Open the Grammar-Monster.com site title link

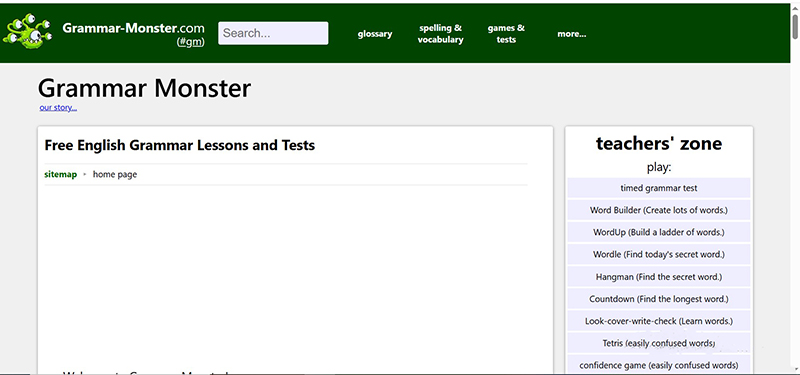pyautogui.click(x=133, y=28)
